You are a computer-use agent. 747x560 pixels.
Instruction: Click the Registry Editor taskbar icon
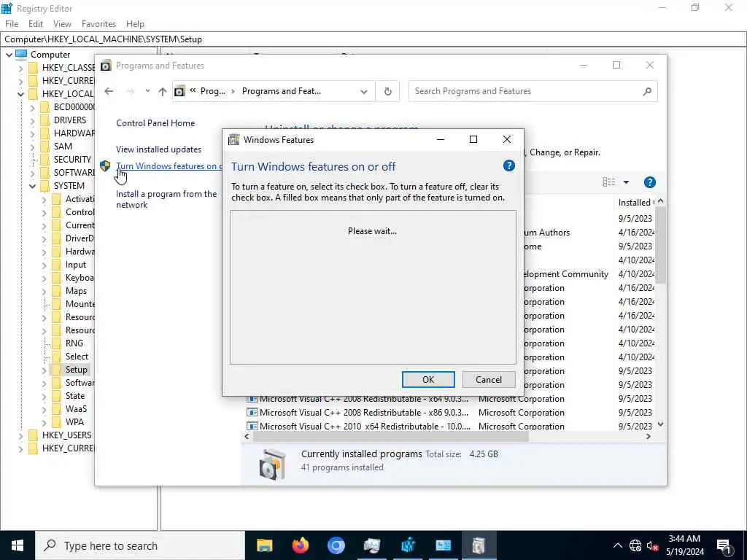tap(408, 545)
